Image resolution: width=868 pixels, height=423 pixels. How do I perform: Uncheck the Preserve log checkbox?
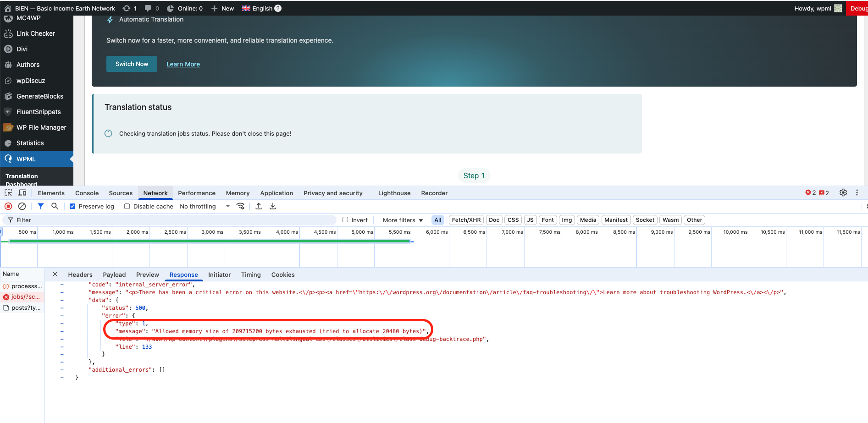point(72,206)
